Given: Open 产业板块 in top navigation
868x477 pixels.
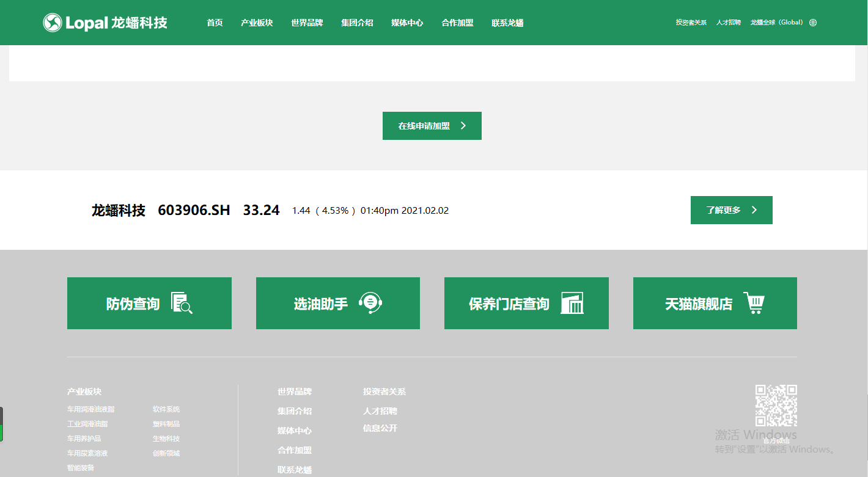Looking at the screenshot, I should click(x=257, y=23).
